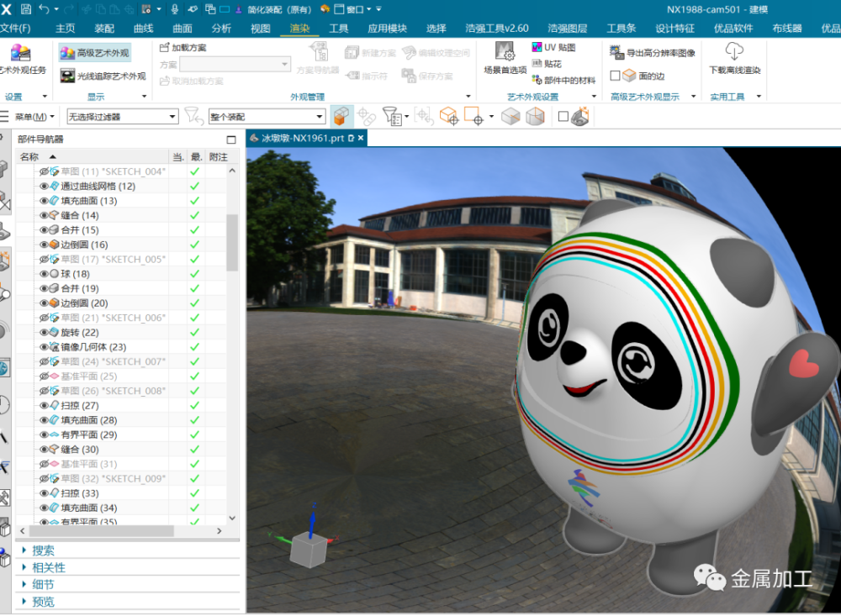841x616 pixels.
Task: Open the 文件(F) menu
Action: [x=15, y=29]
